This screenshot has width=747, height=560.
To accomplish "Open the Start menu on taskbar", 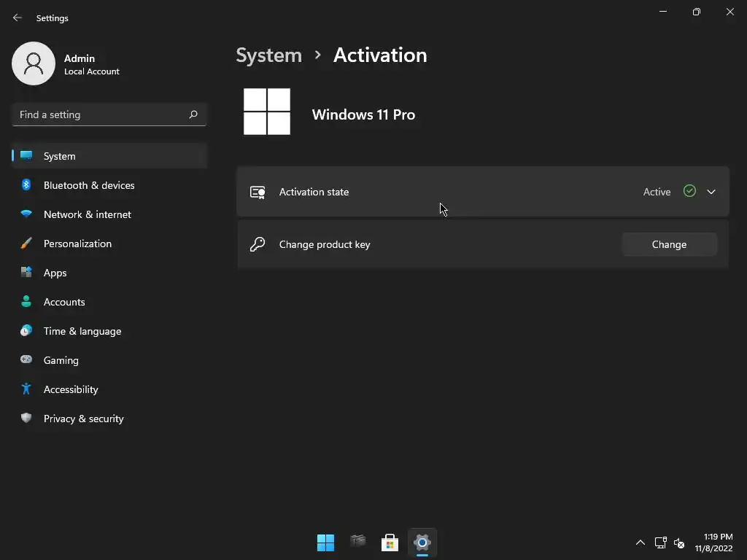I will 326,542.
